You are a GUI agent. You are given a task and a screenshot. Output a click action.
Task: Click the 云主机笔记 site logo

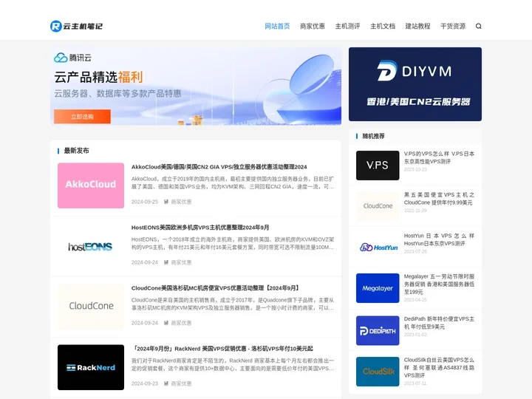pos(76,26)
